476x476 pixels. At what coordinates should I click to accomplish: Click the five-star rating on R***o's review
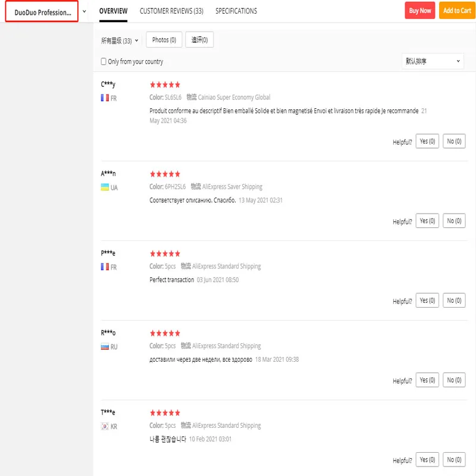tap(165, 333)
